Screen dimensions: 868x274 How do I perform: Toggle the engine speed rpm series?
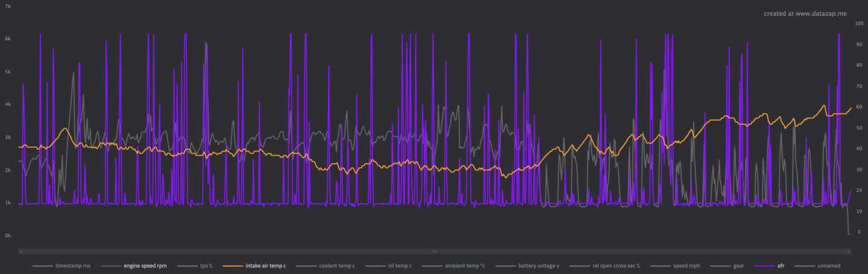[134, 266]
